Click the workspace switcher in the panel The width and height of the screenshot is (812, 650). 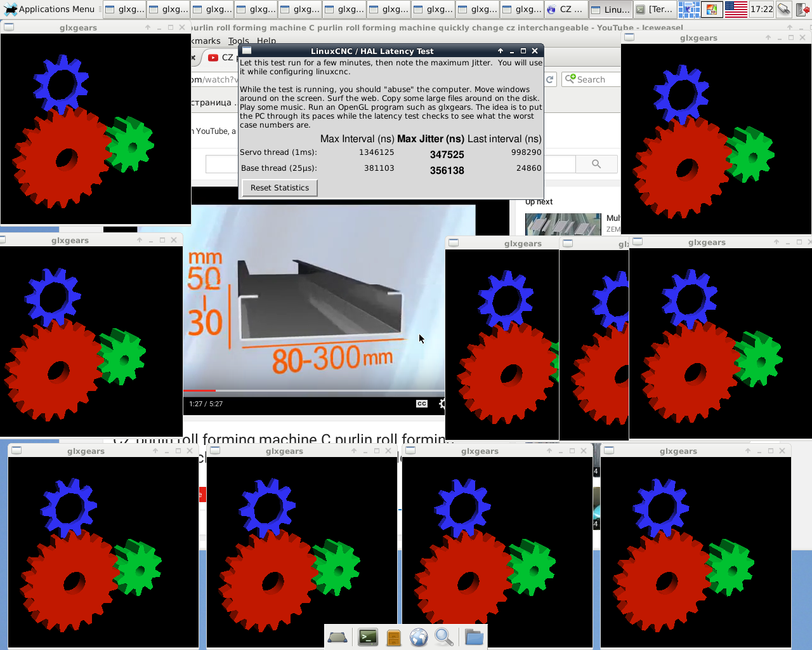pos(689,9)
